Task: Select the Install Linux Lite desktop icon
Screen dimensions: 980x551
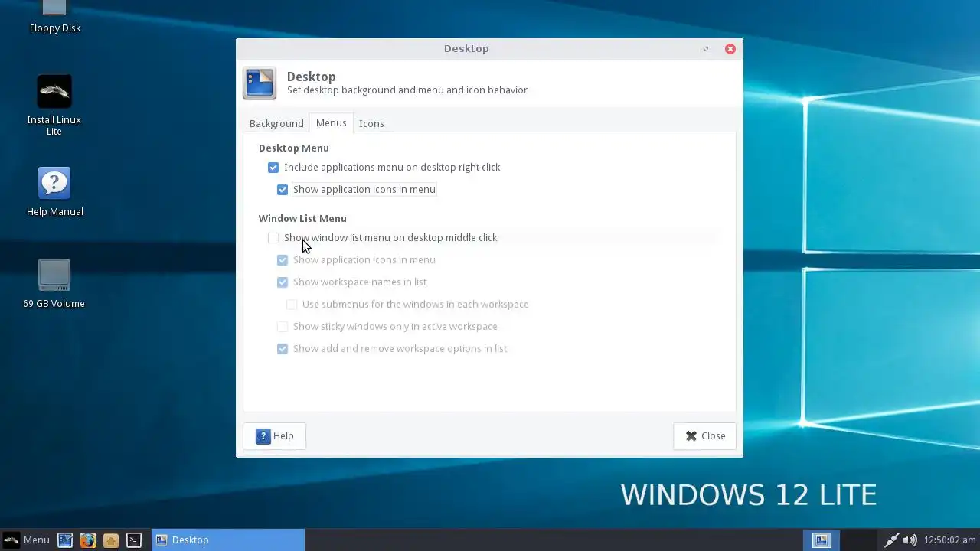Action: click(54, 106)
